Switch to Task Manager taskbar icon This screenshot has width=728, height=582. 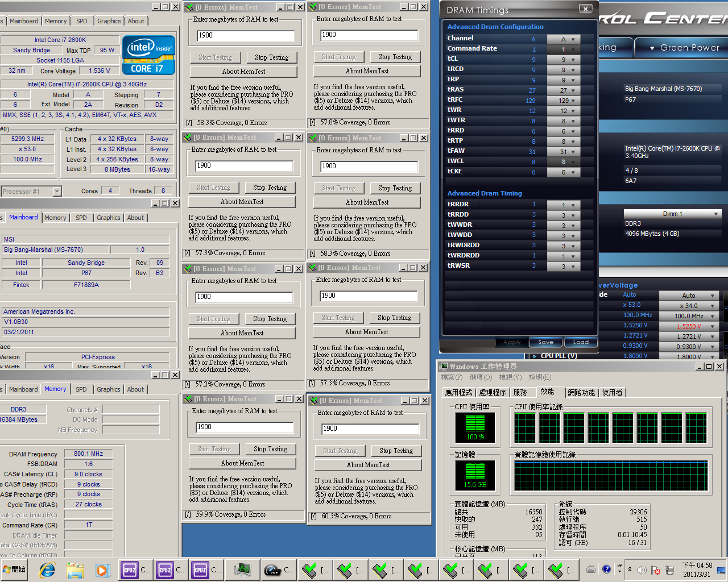point(243,569)
